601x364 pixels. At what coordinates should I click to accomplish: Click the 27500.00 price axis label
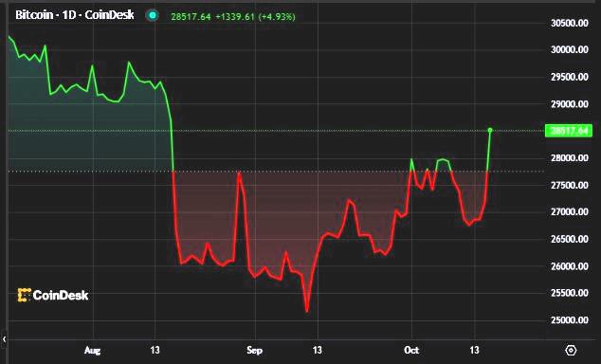coord(569,185)
